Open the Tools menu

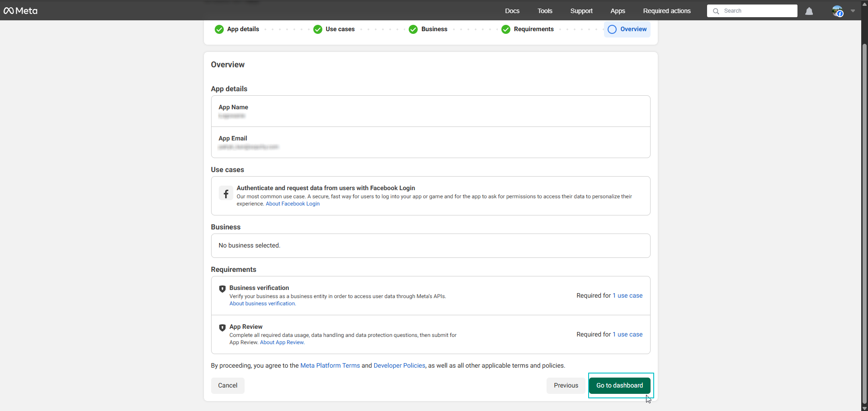545,11
